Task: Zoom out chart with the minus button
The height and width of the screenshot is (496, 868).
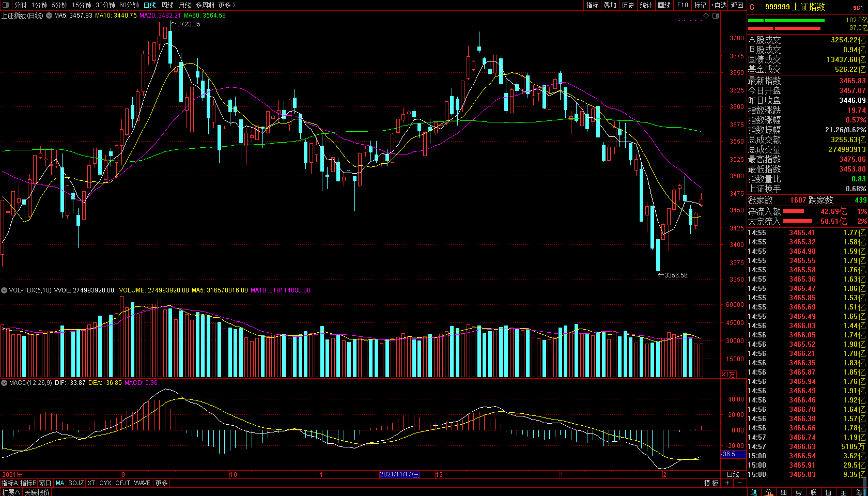Action: tap(740, 483)
